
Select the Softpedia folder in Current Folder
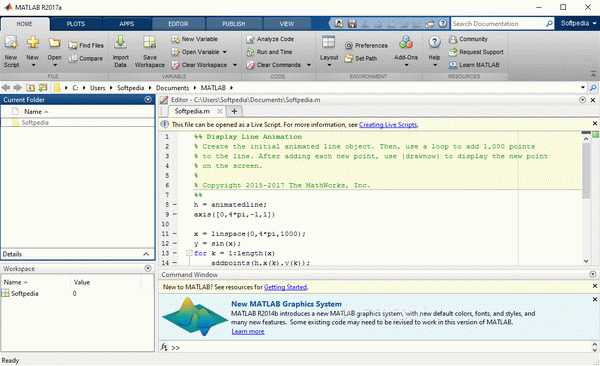(78, 123)
